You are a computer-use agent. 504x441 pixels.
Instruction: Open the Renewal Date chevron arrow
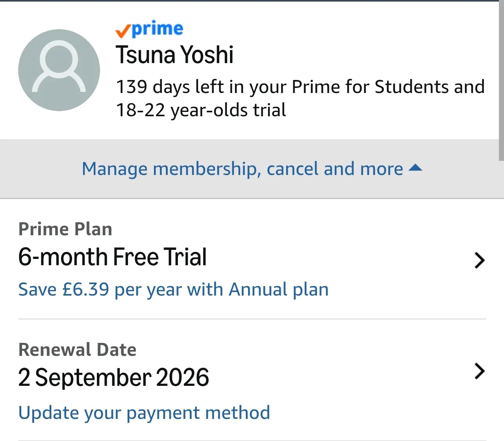coord(479,371)
